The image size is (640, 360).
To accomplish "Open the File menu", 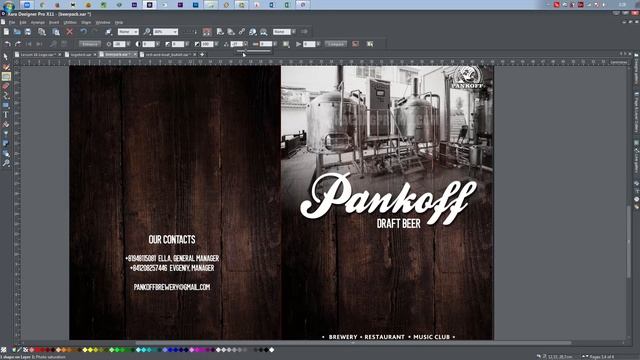I will pyautogui.click(x=12, y=22).
